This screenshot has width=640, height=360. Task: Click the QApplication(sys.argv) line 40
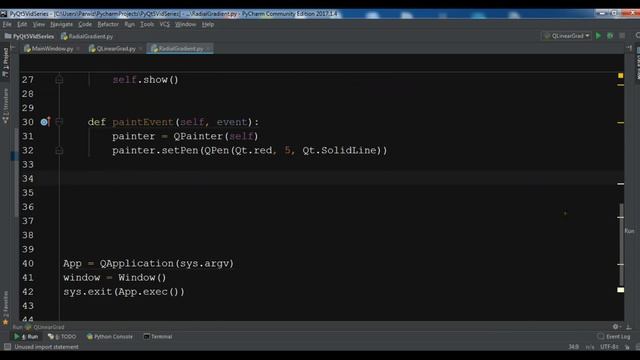148,263
